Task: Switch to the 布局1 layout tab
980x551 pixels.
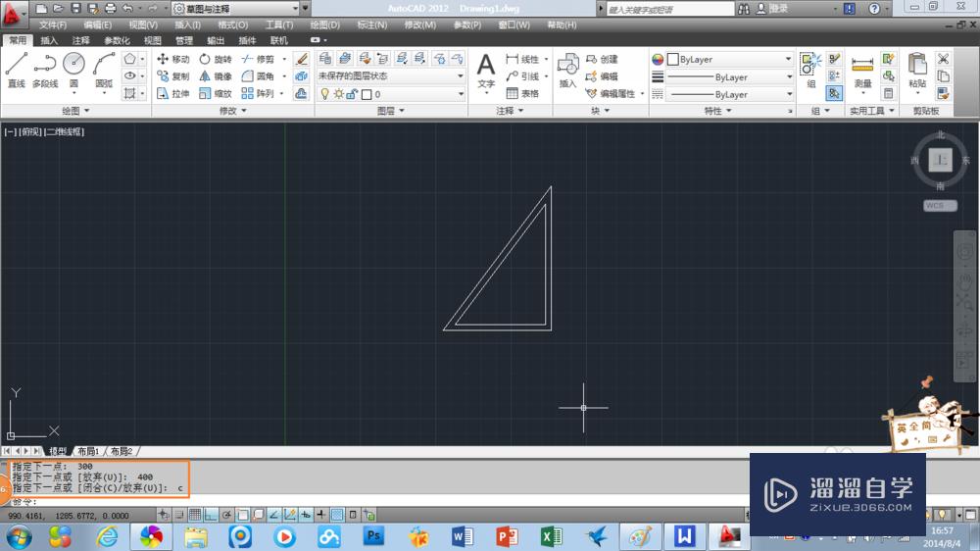Action: click(x=89, y=451)
